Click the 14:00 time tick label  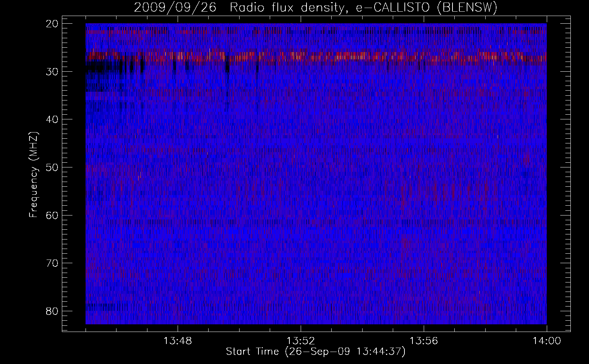pos(547,341)
